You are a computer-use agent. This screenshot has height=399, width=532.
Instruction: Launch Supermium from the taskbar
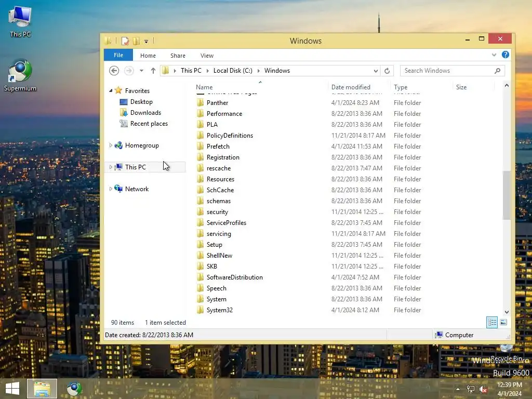pyautogui.click(x=74, y=389)
